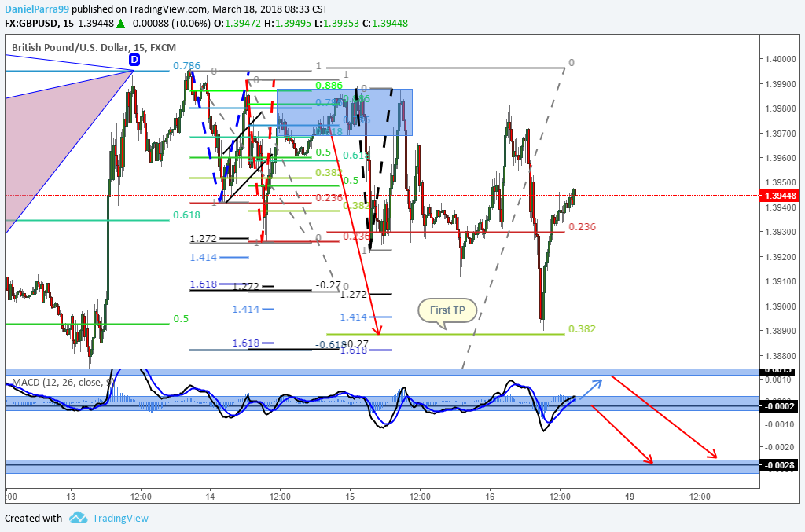This screenshot has width=805, height=532.
Task: Click the 0.786 Fibonacci label beside the D marker
Action: click(187, 66)
